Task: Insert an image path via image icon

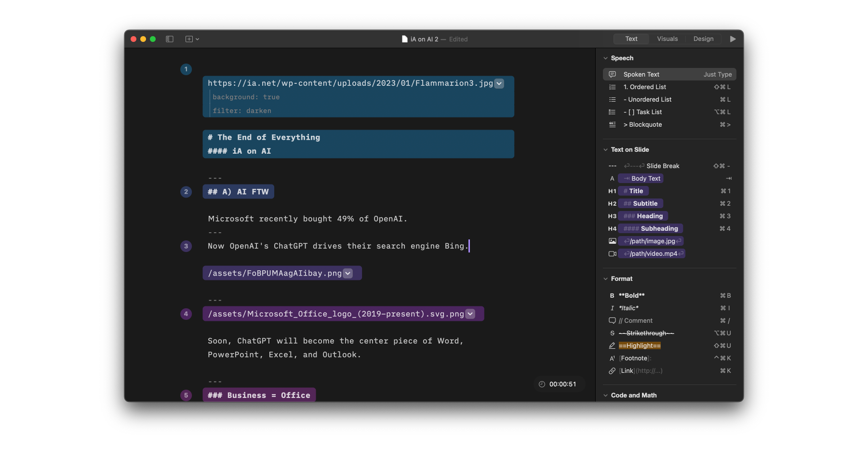Action: pos(613,241)
